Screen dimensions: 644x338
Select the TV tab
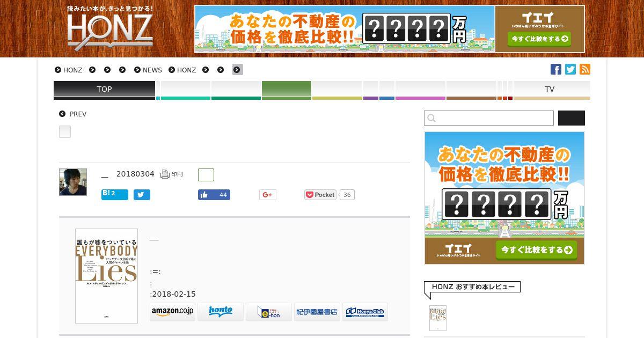[552, 90]
